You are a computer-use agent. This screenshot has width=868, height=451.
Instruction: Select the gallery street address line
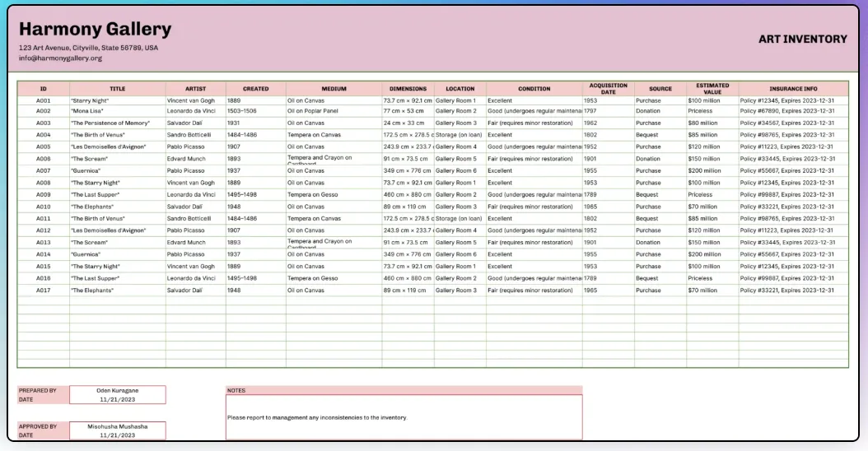point(89,48)
